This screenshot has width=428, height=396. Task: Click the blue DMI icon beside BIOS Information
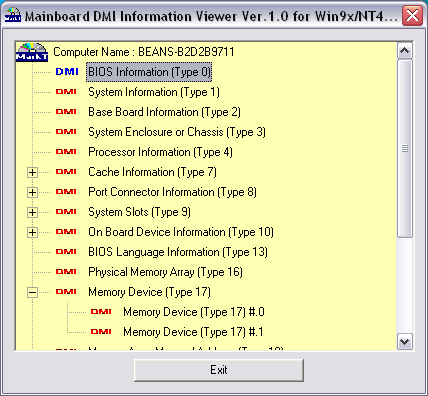(67, 72)
